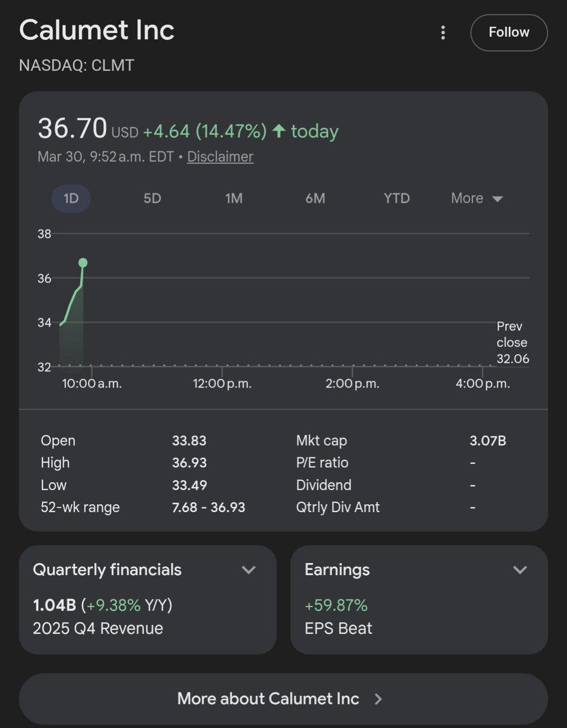
Task: Open the three-dot options menu
Action: 443,32
